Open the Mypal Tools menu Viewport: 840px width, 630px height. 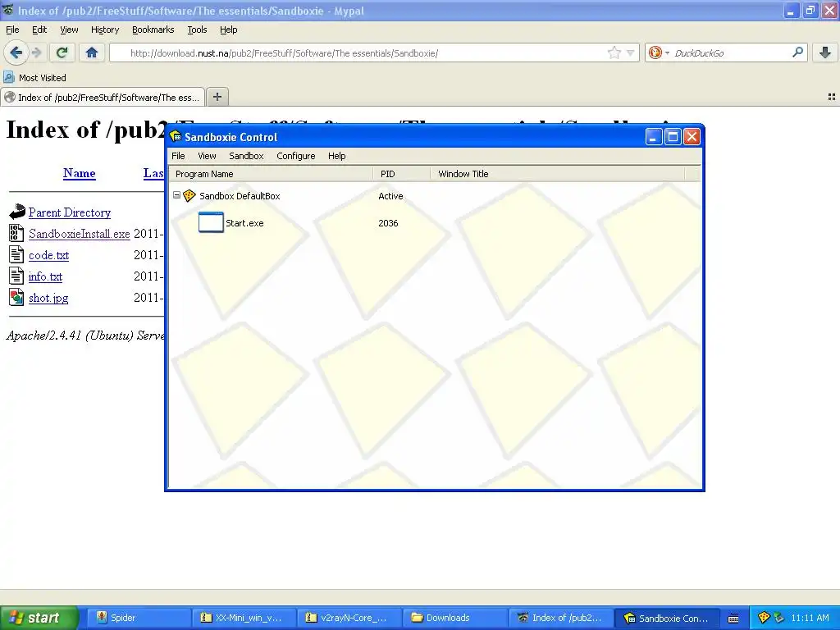coord(197,30)
